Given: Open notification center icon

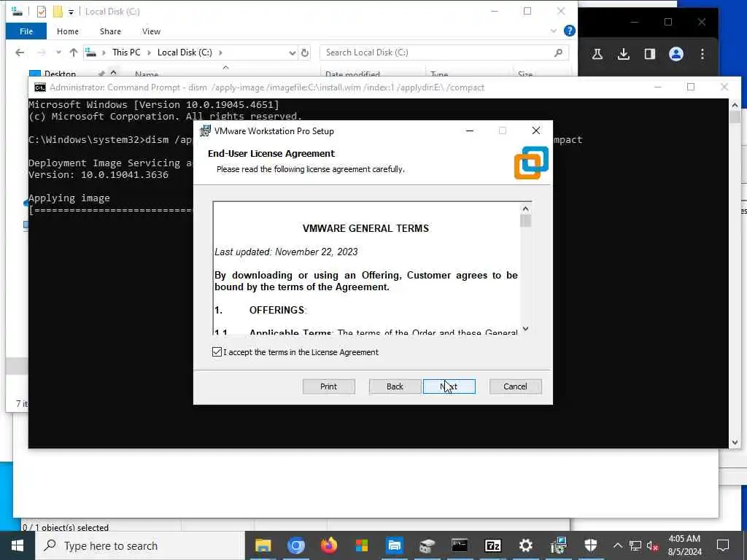Looking at the screenshot, I should (723, 545).
